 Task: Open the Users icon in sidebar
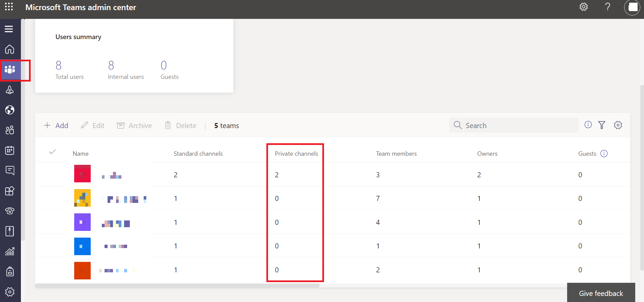(x=10, y=130)
